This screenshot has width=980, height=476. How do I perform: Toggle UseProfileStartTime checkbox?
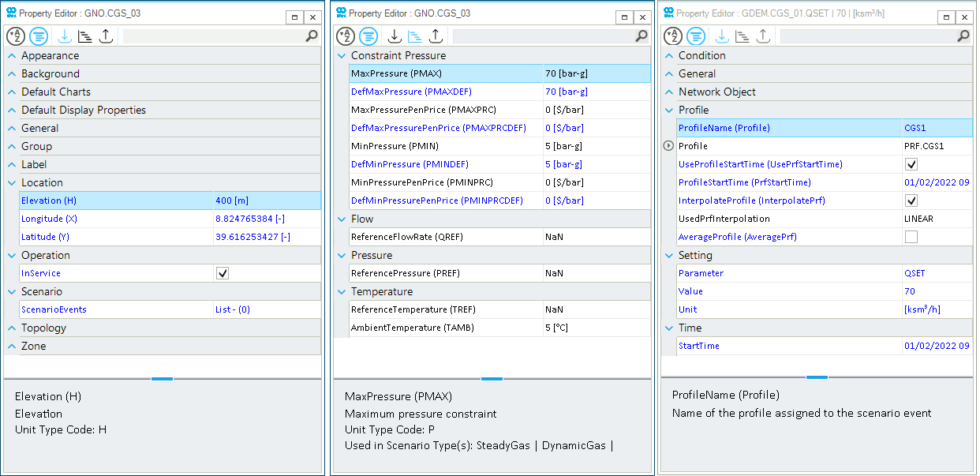point(911,164)
